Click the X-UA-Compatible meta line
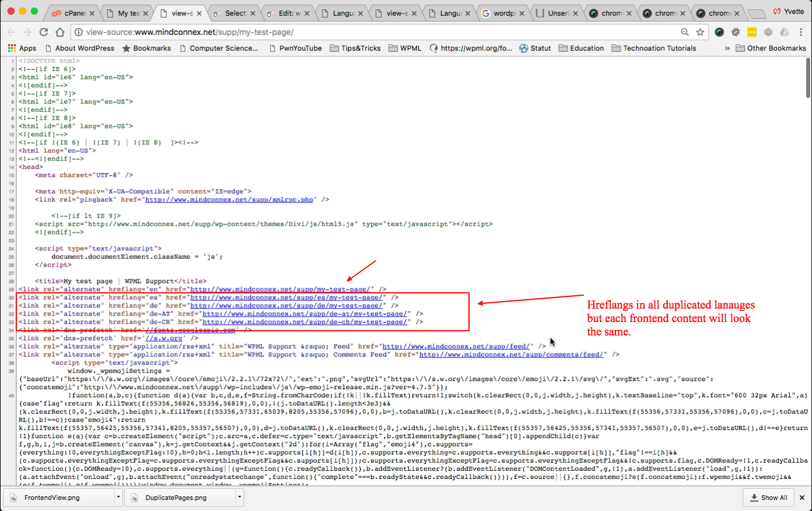812x511 pixels. point(143,191)
